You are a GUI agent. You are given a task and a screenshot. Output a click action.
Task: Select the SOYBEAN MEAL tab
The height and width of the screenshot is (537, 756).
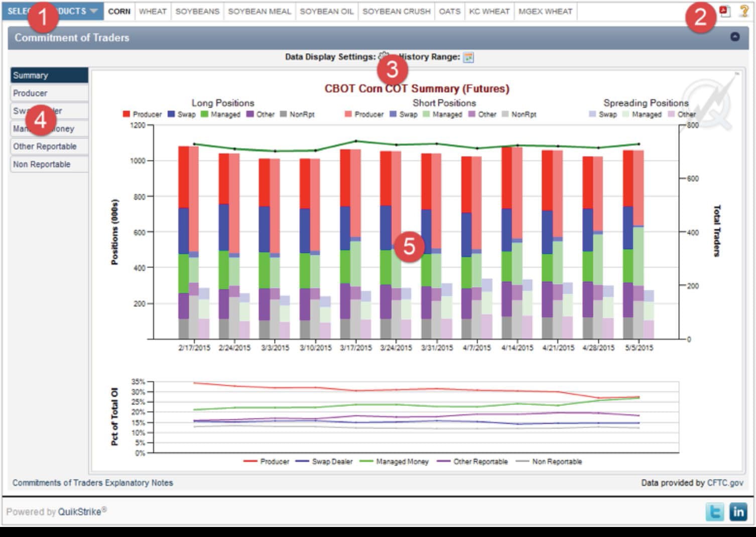(x=260, y=11)
